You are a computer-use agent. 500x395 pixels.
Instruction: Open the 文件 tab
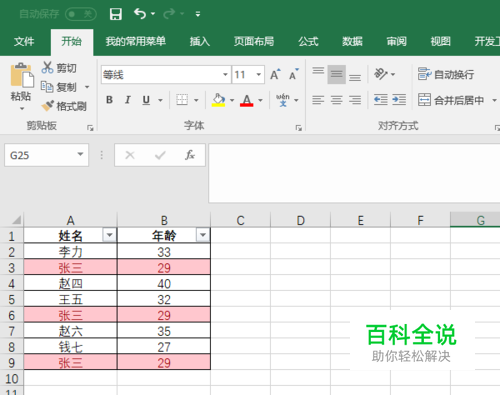pos(24,41)
